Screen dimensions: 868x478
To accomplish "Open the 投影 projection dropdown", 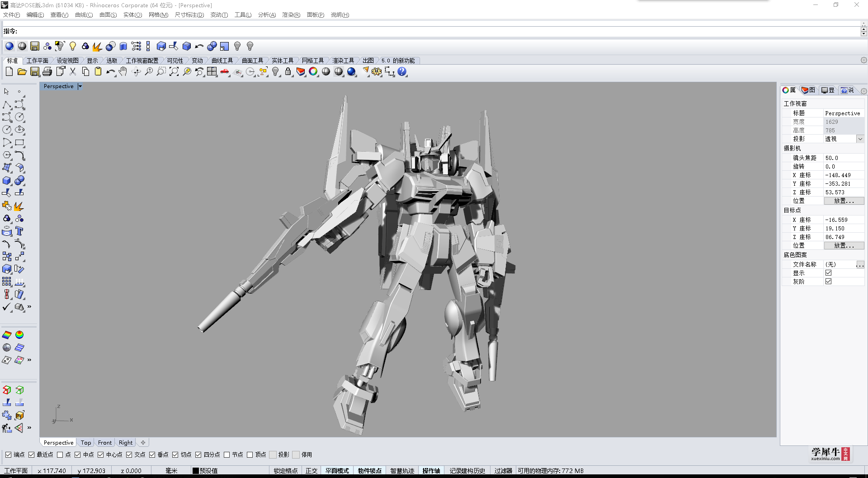I will click(x=860, y=139).
